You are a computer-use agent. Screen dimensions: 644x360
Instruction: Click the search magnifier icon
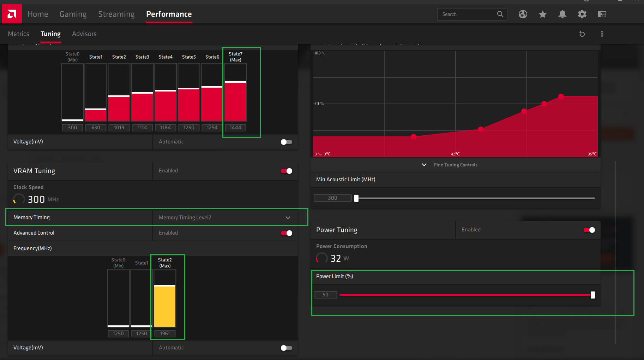point(500,14)
